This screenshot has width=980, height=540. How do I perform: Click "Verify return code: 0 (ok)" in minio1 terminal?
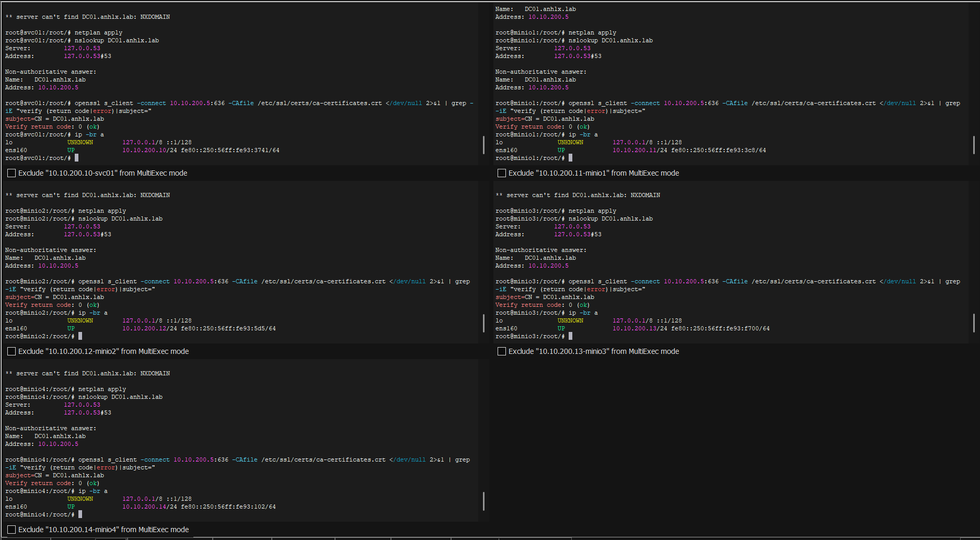click(x=543, y=127)
